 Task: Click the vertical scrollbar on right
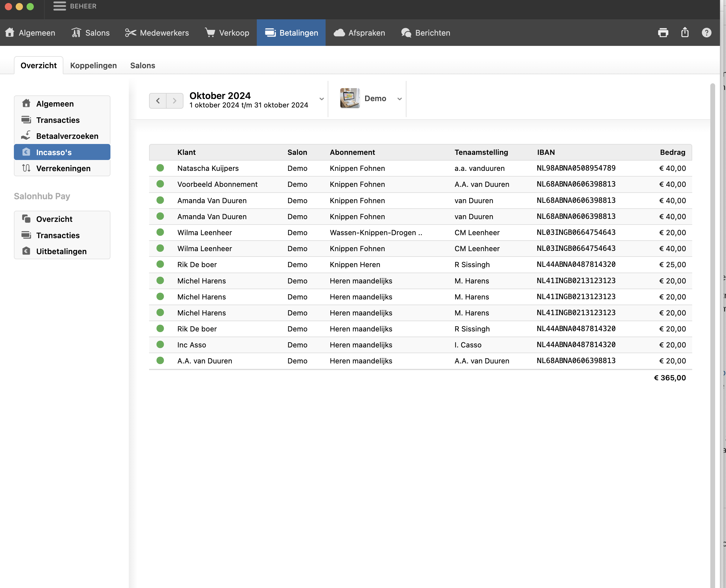(x=712, y=305)
